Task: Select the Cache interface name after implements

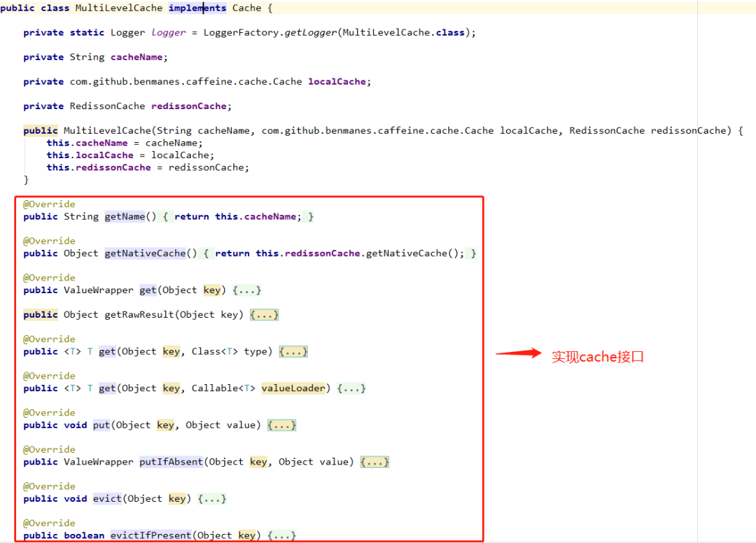Action: coord(246,8)
